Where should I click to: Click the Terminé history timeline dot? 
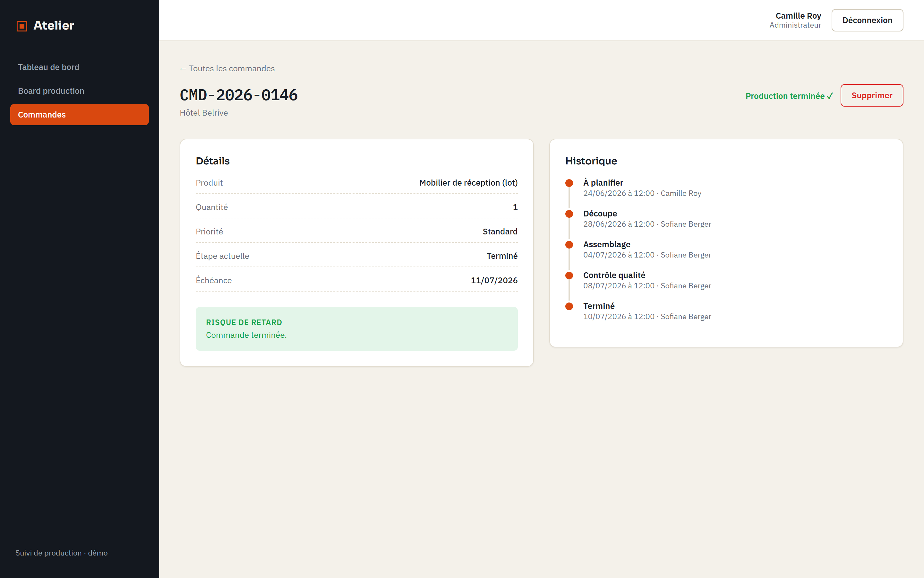pyautogui.click(x=569, y=306)
